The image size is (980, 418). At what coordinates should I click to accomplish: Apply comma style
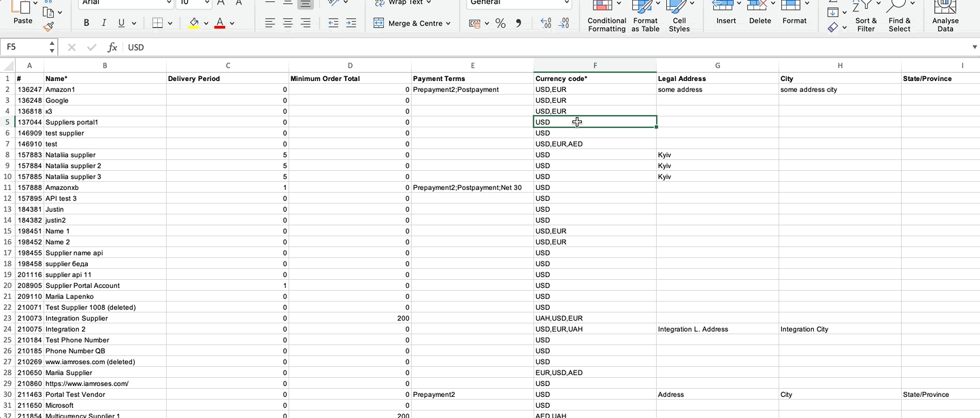click(x=519, y=23)
